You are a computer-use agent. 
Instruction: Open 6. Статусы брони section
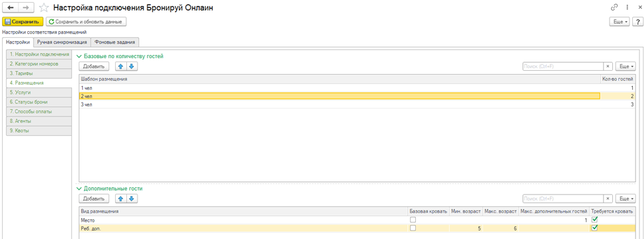pos(40,102)
